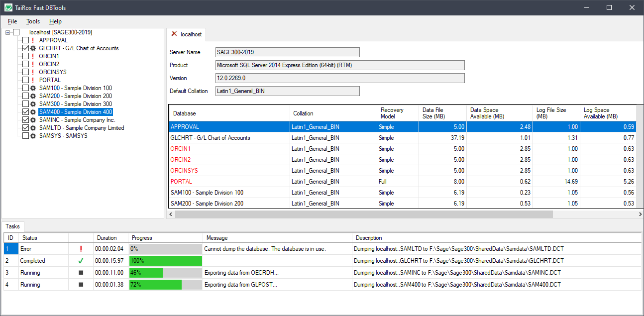Collapse the localhost server tree node

(x=7, y=32)
